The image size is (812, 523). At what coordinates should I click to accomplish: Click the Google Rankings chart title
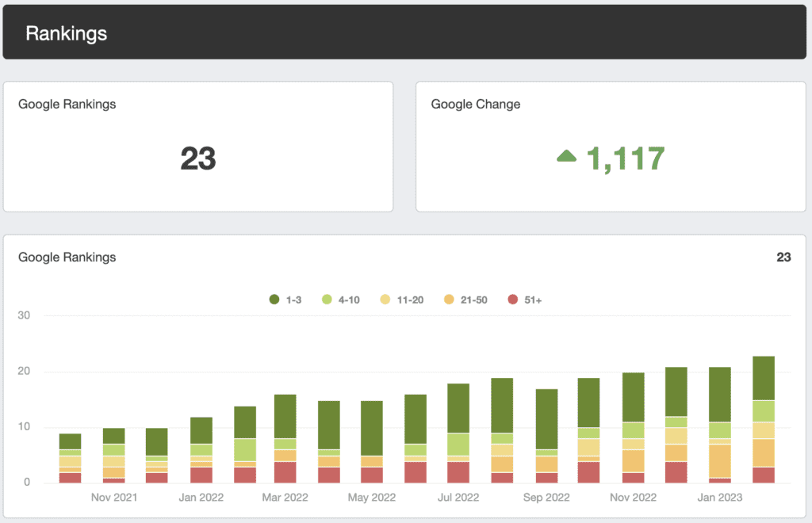pyautogui.click(x=67, y=257)
